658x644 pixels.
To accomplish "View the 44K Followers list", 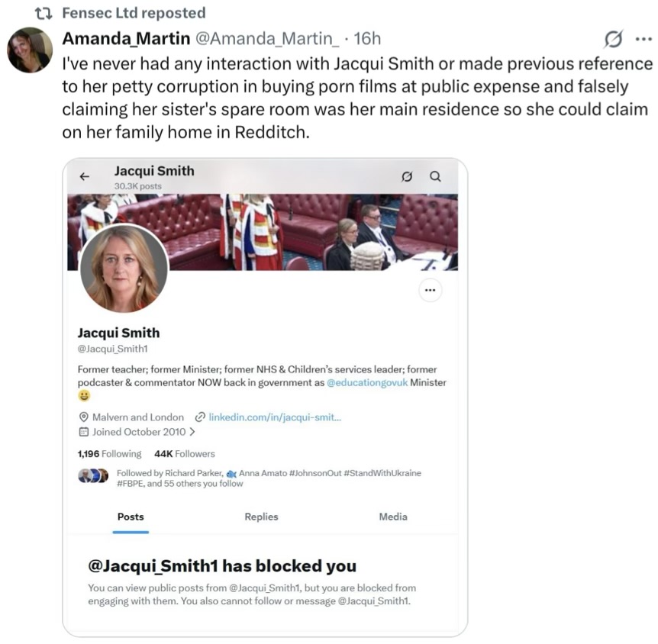I will [185, 454].
